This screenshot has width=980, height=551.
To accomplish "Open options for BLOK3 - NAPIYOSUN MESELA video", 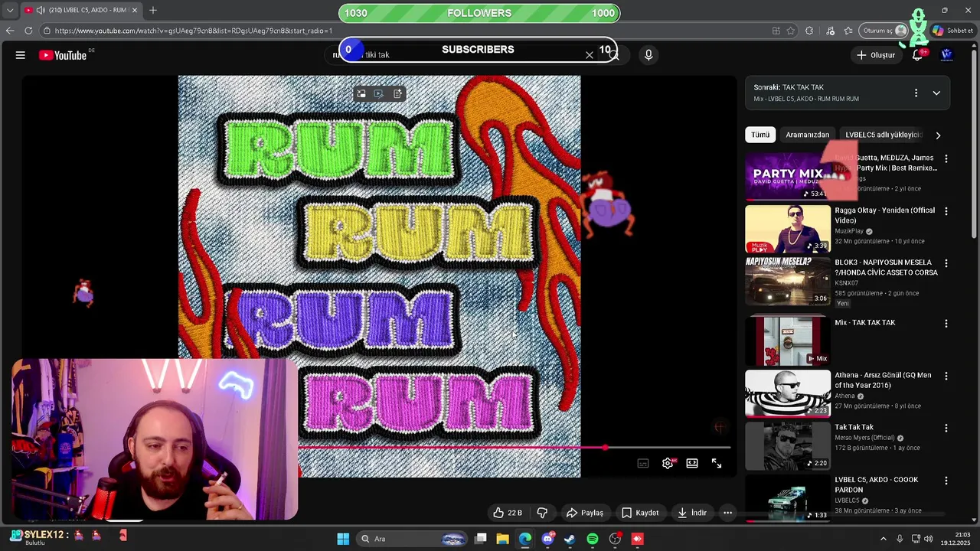I will [x=946, y=263].
